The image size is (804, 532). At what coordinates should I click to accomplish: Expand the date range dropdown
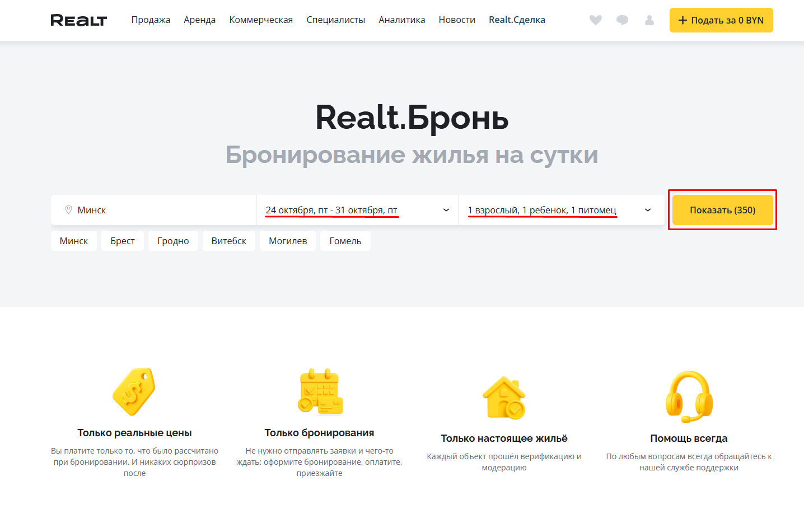(x=446, y=210)
